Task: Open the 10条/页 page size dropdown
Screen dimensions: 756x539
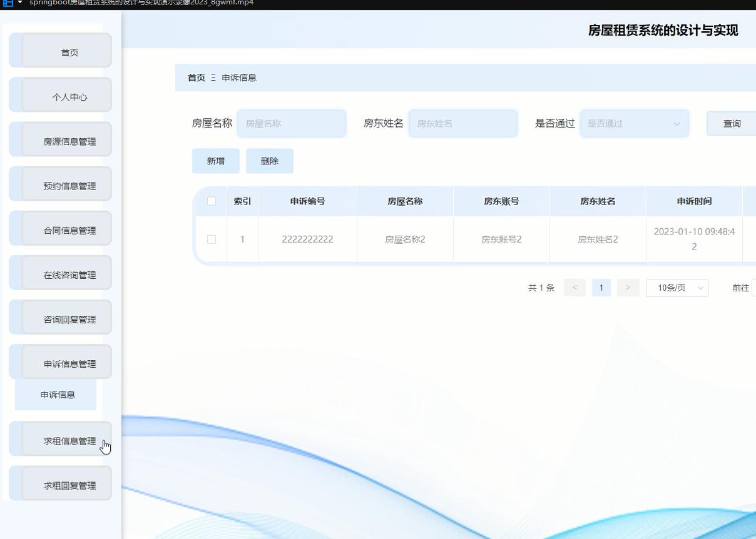Action: point(677,288)
